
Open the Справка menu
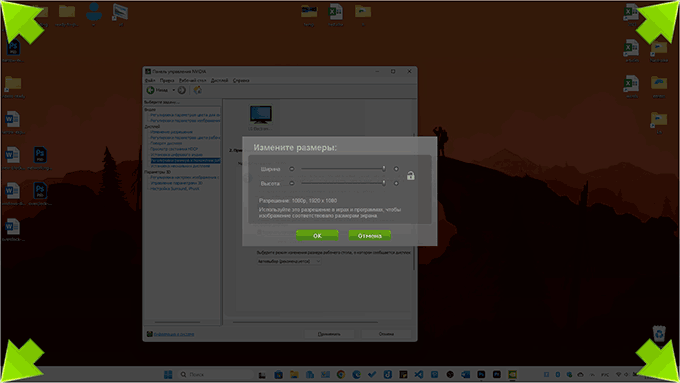[241, 80]
